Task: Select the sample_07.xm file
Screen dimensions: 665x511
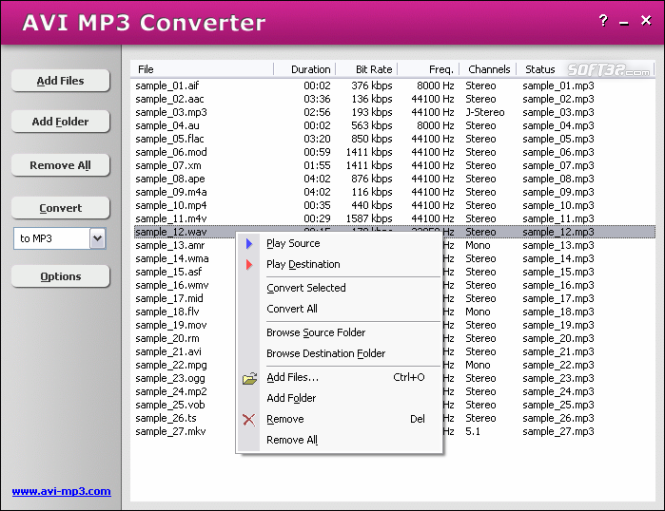Action: point(168,165)
